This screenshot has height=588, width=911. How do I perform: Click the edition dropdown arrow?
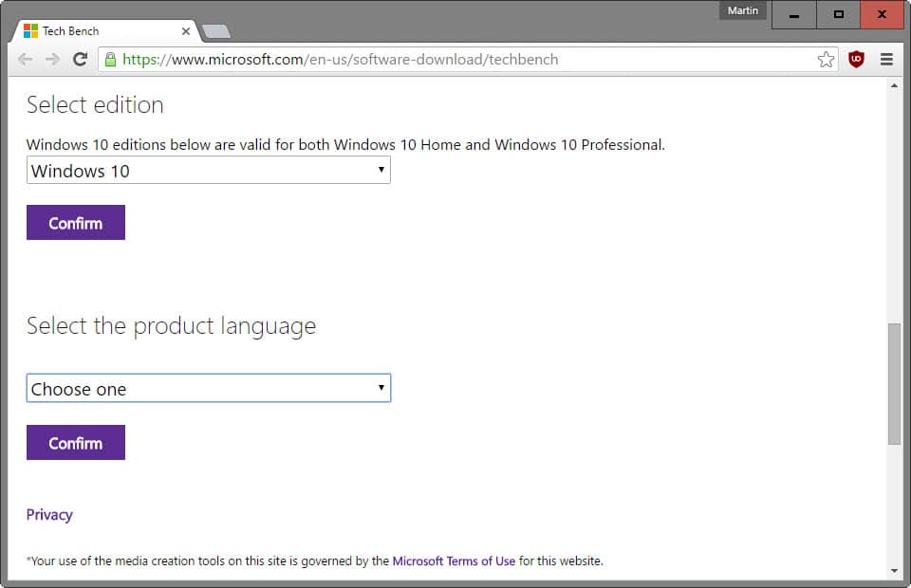(381, 171)
